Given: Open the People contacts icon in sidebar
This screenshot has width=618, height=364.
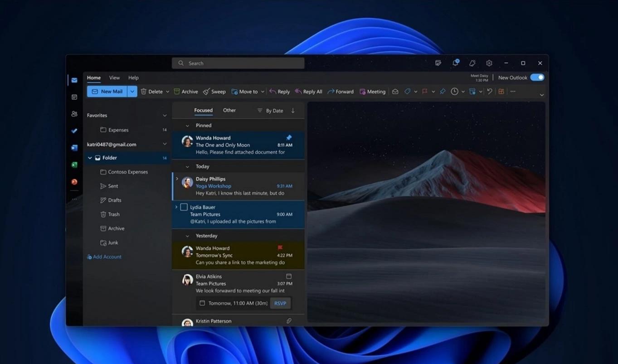Looking at the screenshot, I should coord(74,114).
